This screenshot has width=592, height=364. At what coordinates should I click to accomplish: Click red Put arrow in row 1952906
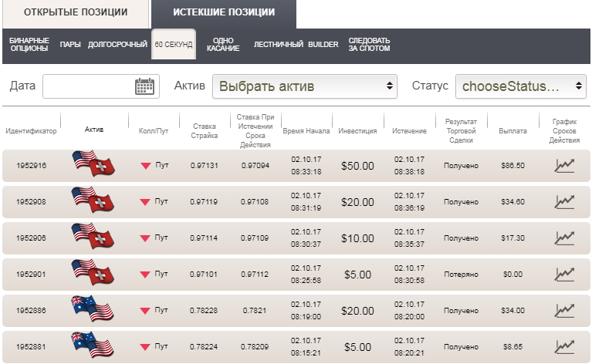click(x=145, y=238)
